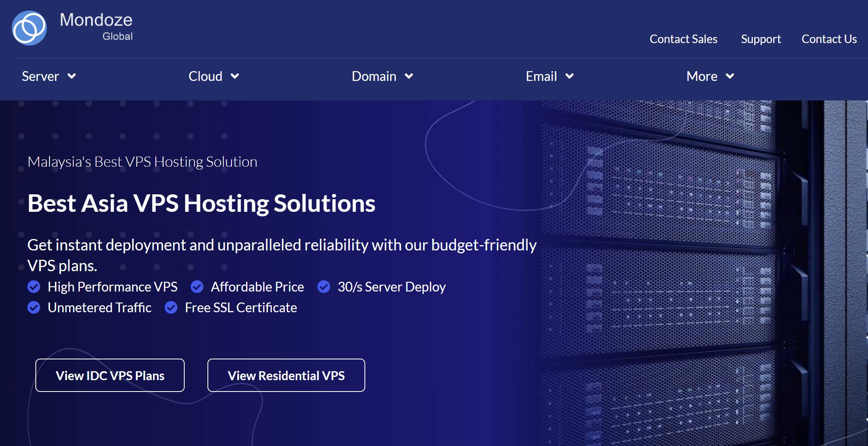The image size is (868, 446).
Task: Select the Unmetered Traffic feature text
Action: [x=99, y=307]
